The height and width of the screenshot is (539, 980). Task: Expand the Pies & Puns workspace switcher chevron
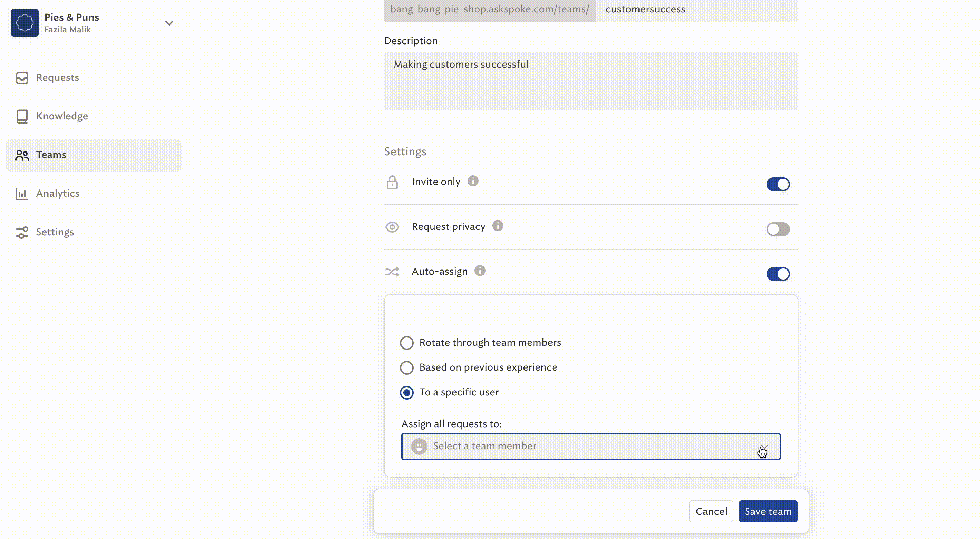169,23
